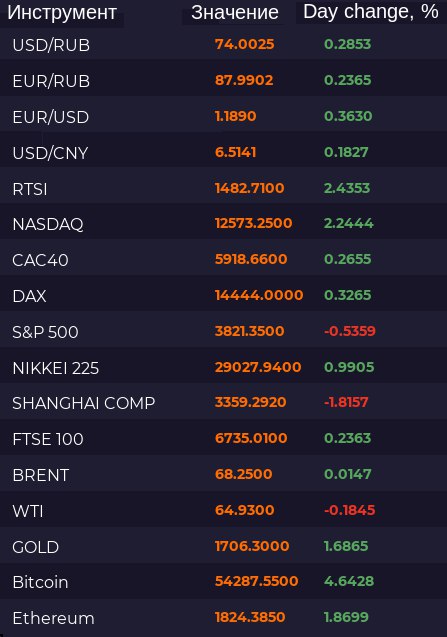Viewport: 447px width, 637px height.
Task: Select the Bitcoin price 54287.5500
Action: coord(256,581)
